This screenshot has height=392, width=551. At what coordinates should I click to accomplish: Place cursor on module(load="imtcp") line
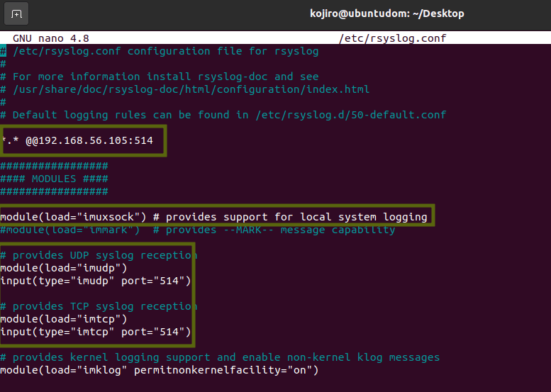click(x=64, y=319)
